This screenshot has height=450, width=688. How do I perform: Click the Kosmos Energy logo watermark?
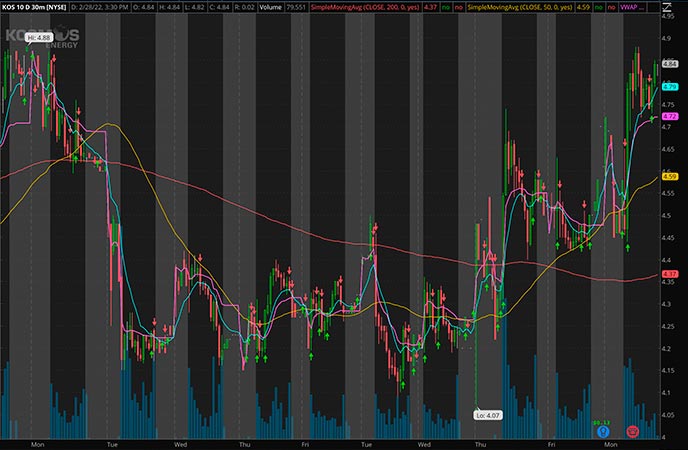click(43, 37)
